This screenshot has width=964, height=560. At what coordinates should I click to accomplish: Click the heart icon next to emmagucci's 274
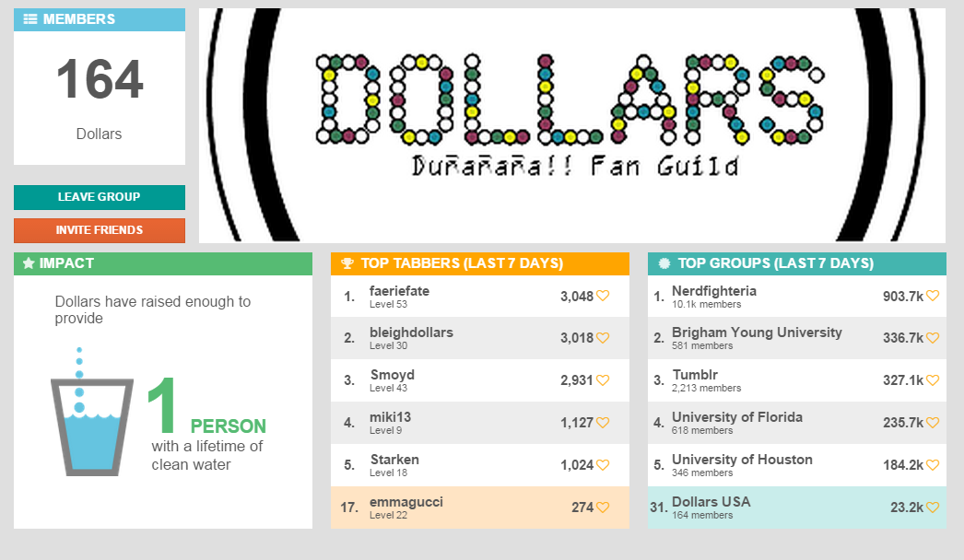pos(603,507)
